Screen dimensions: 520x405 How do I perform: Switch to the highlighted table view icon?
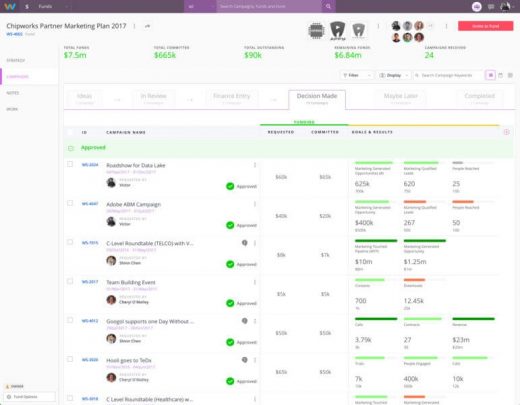tap(491, 75)
